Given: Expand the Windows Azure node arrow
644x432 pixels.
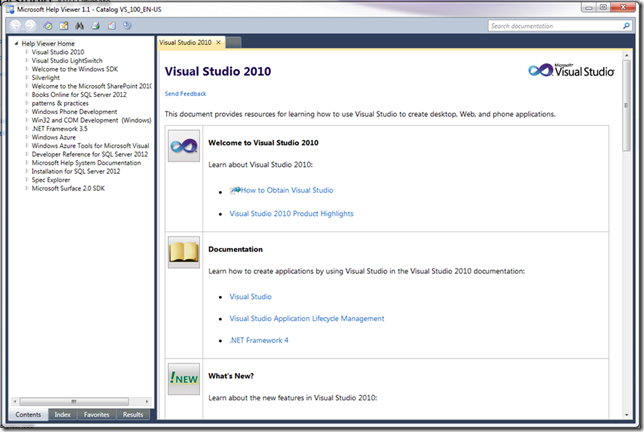Looking at the screenshot, I should tap(27, 137).
